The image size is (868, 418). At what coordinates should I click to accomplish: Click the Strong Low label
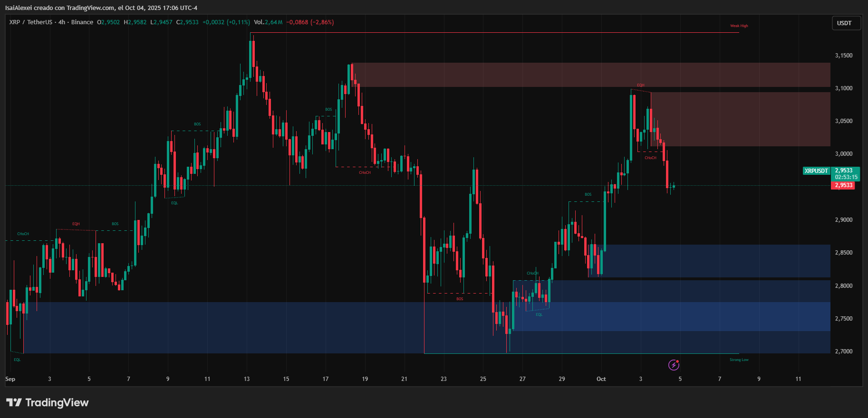click(x=739, y=360)
